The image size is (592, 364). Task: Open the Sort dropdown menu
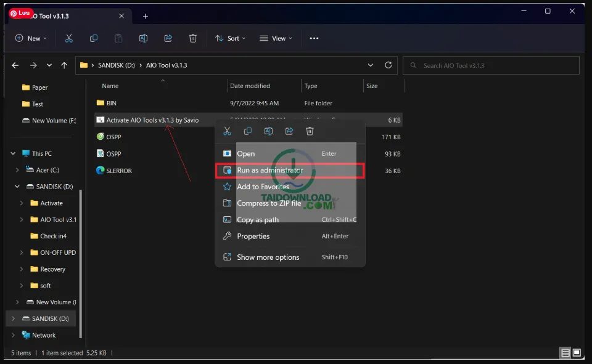point(230,38)
